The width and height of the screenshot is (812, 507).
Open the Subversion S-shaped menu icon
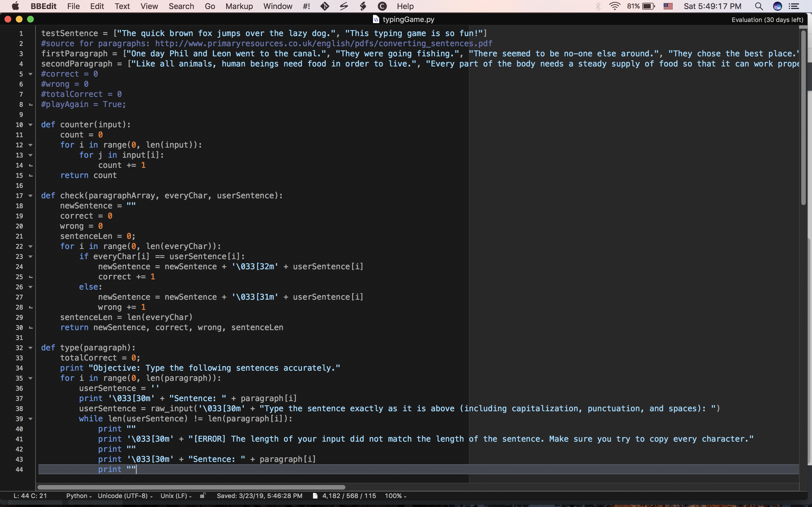(344, 6)
